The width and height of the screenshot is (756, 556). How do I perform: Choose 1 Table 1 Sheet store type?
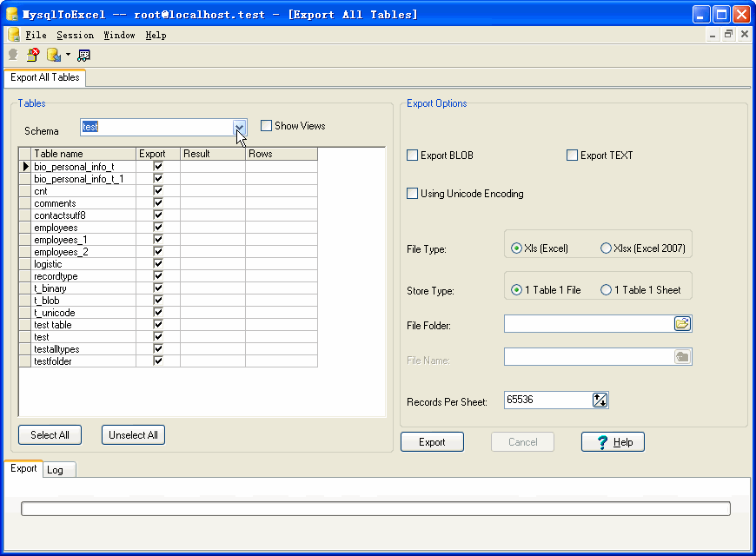(x=606, y=290)
